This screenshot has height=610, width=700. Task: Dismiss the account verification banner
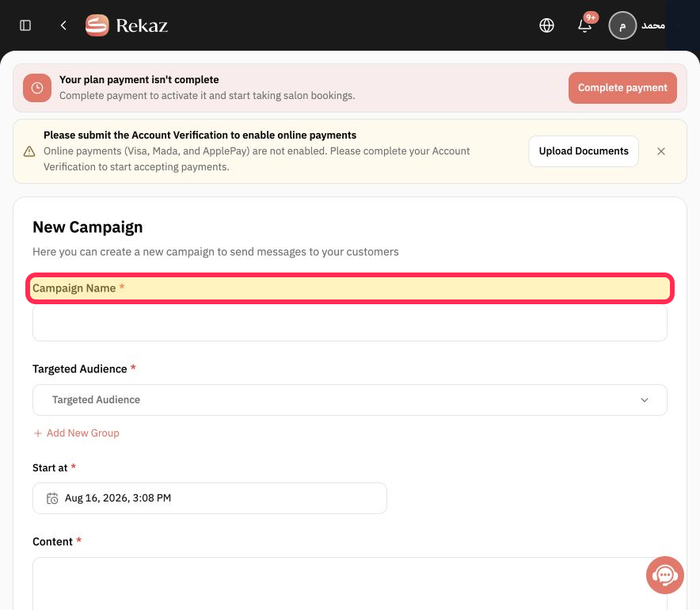point(661,151)
